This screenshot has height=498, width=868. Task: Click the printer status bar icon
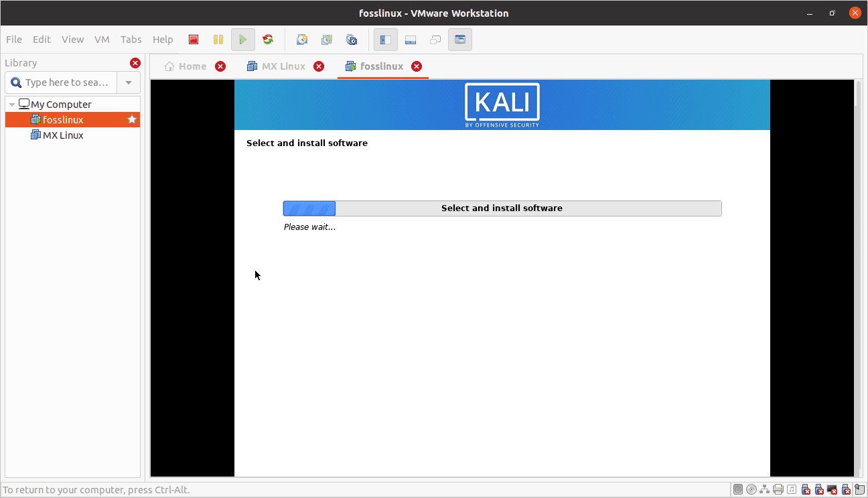(778, 489)
